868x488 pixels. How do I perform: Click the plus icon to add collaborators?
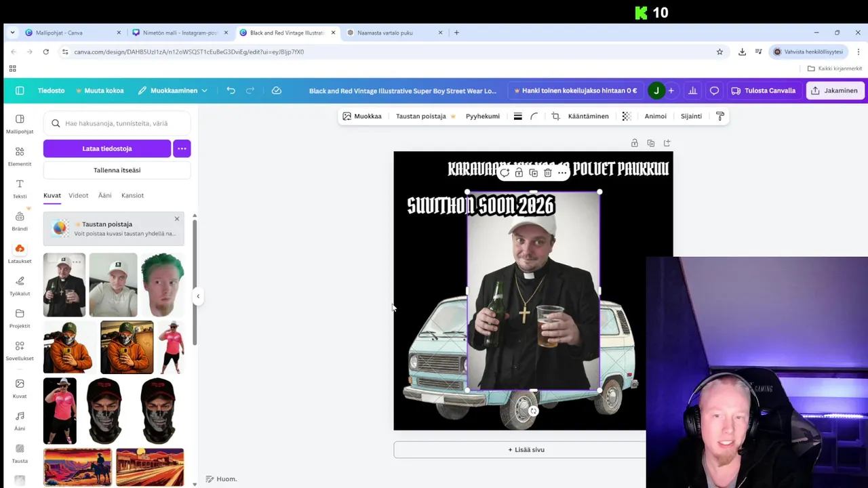pyautogui.click(x=671, y=90)
